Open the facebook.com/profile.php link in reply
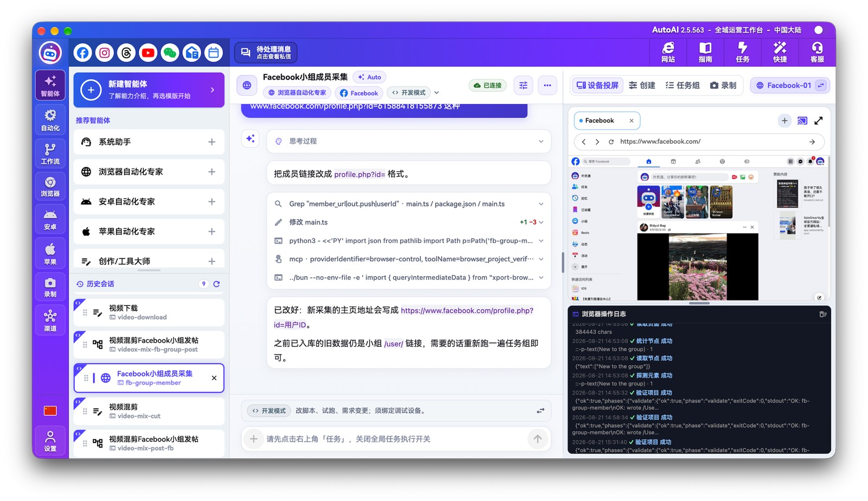Viewport: 868px width, 501px height. [x=404, y=318]
